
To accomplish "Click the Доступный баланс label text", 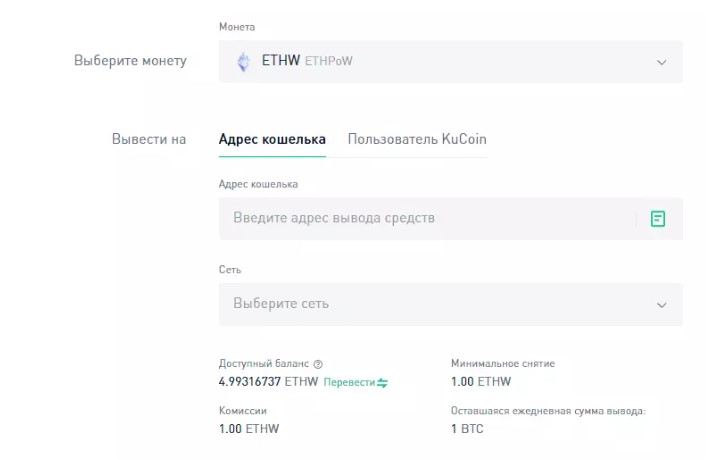I will click(x=264, y=365).
